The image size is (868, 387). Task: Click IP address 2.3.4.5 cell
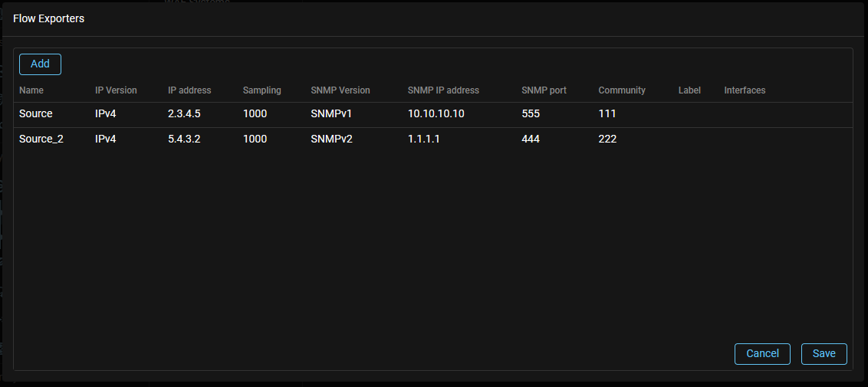[x=184, y=113]
